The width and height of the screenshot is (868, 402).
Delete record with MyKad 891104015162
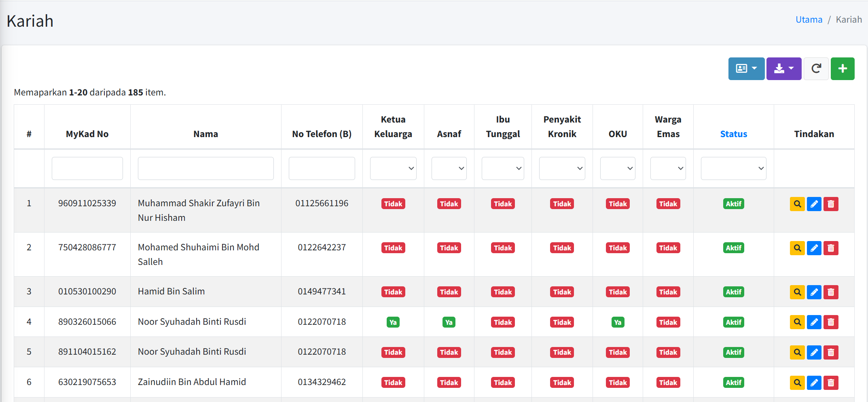[831, 352]
